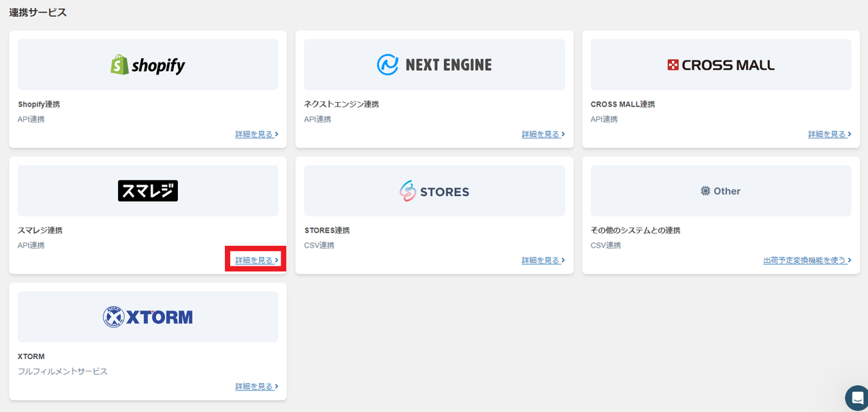Select the STORES連携 card title
This screenshot has height=412, width=868.
pyautogui.click(x=327, y=230)
